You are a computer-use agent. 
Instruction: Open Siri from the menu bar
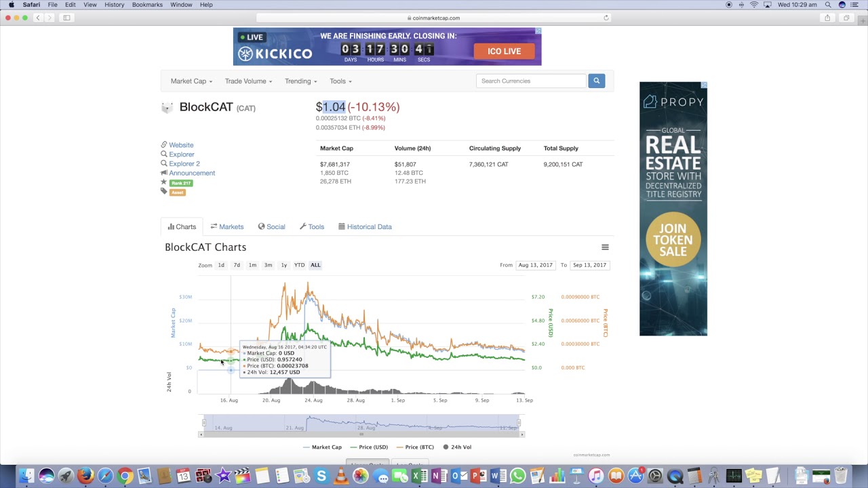pos(842,5)
